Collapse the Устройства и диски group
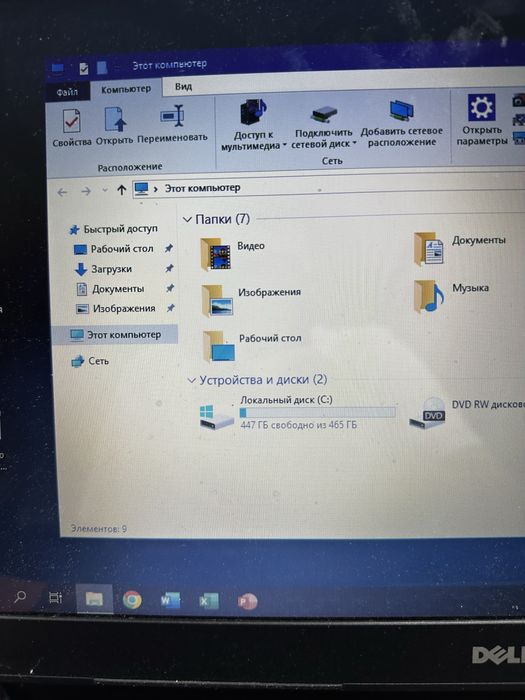Image resolution: width=525 pixels, height=700 pixels. tap(192, 381)
